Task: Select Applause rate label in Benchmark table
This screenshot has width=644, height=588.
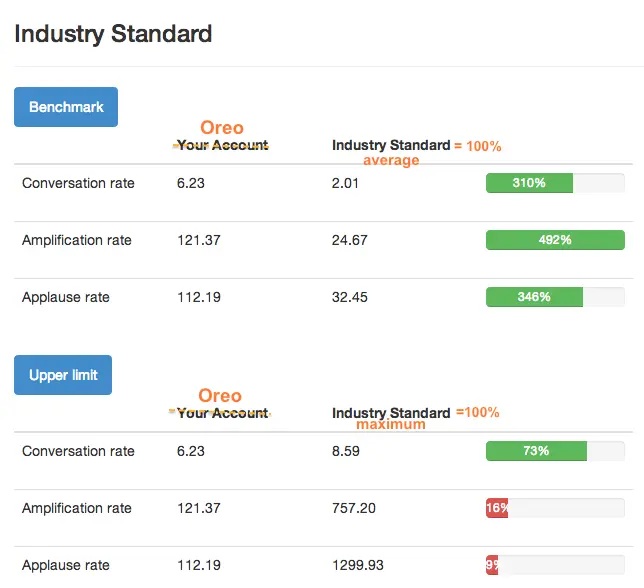Action: click(x=66, y=297)
